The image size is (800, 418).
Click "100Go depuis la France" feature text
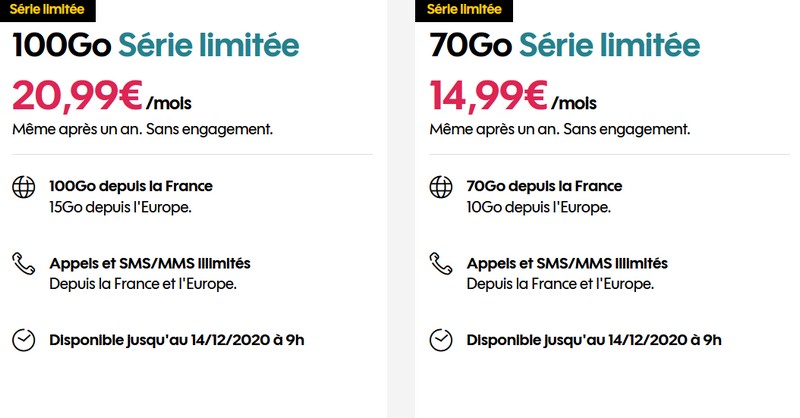pyautogui.click(x=131, y=186)
